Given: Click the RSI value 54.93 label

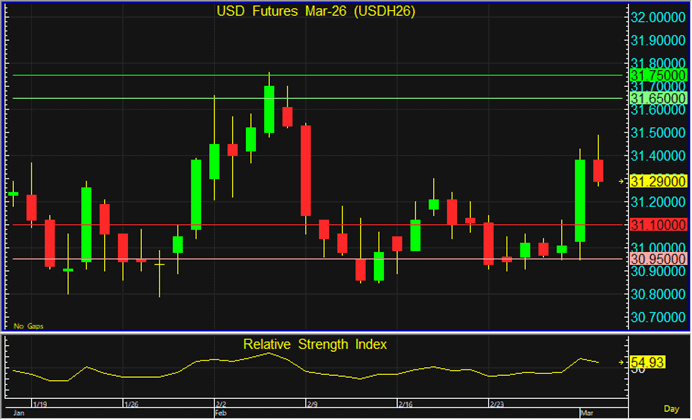Looking at the screenshot, I should [x=647, y=362].
